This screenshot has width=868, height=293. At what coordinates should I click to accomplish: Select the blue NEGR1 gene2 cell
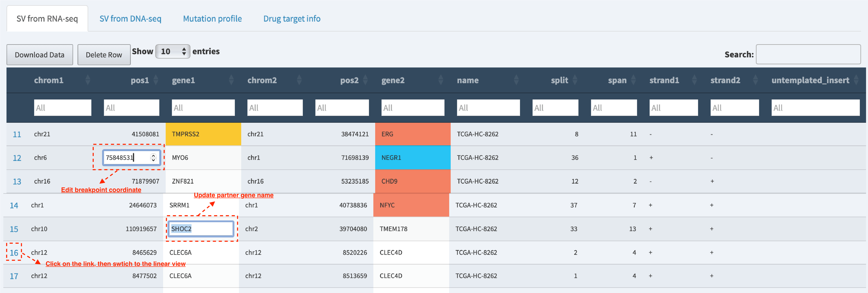tap(413, 158)
